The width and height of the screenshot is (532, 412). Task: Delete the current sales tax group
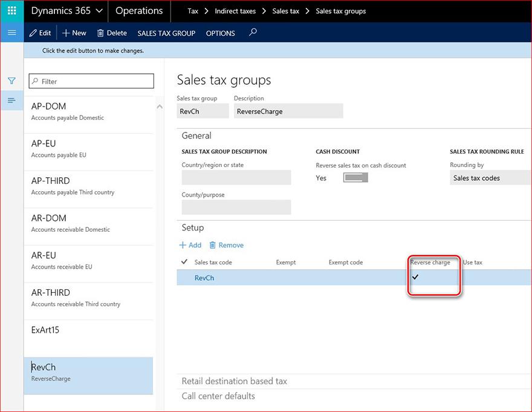coord(112,33)
